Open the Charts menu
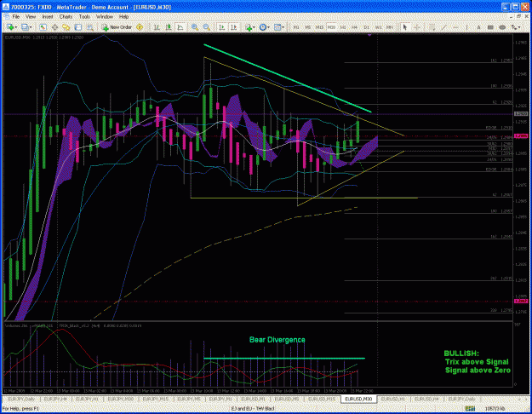Image resolution: width=532 pixels, height=414 pixels. [x=66, y=16]
